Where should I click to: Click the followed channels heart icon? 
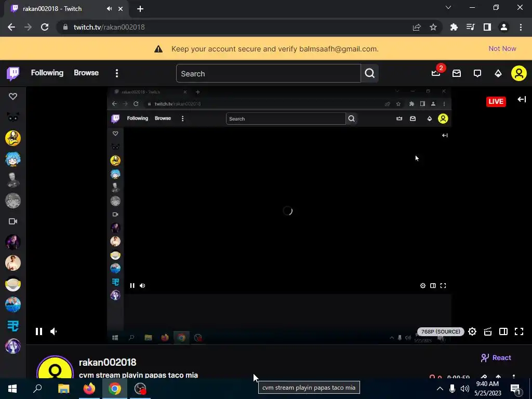pyautogui.click(x=13, y=97)
